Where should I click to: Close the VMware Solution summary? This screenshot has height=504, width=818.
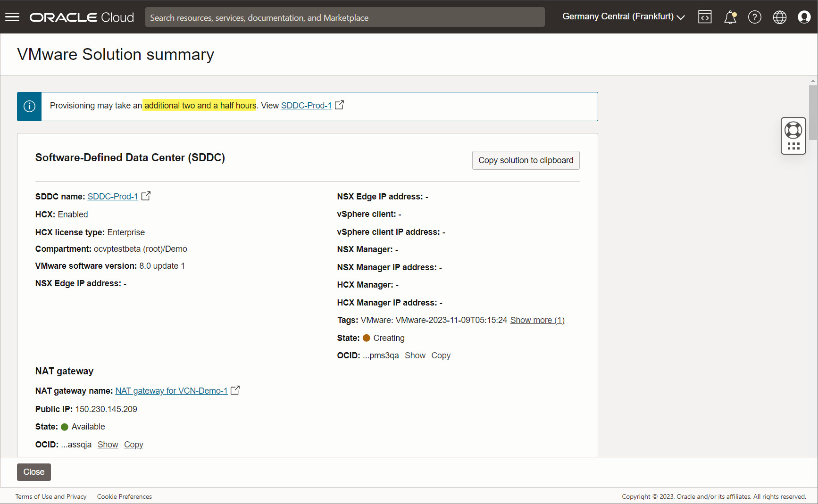[33, 472]
